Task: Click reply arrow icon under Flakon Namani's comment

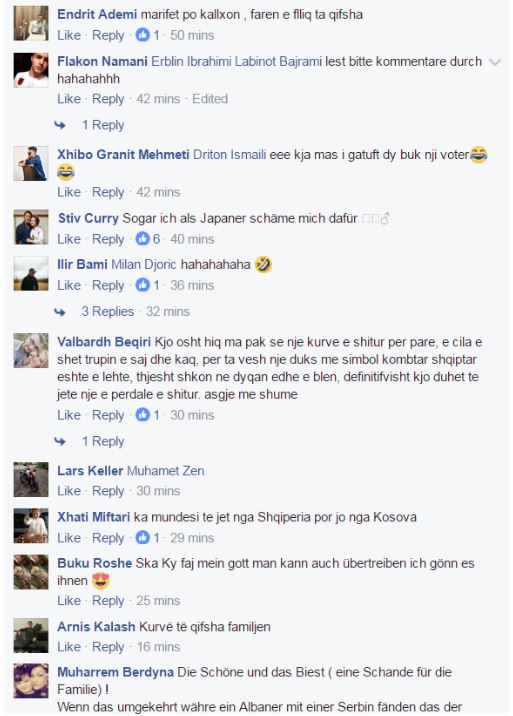Action: click(60, 125)
